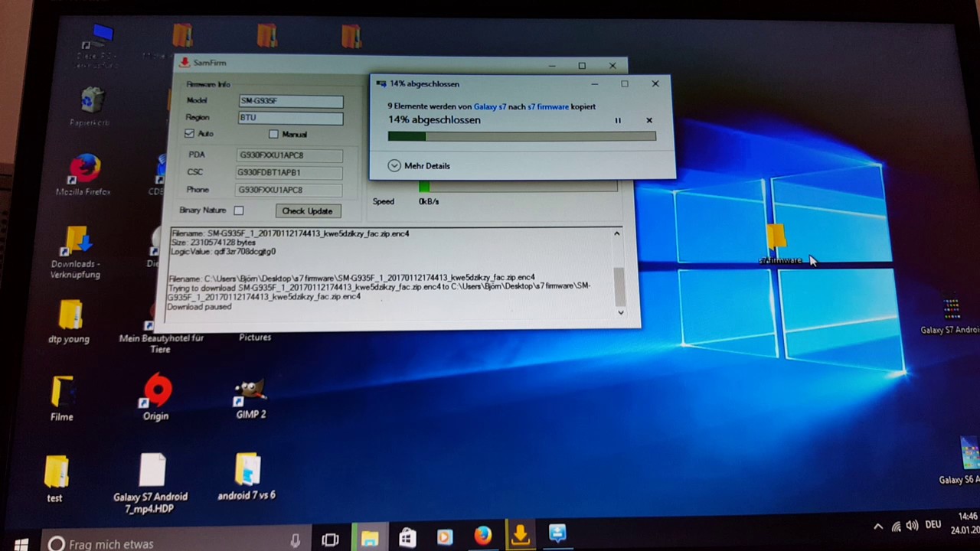980x551 pixels.
Task: Cancel the copy with the X beside pause
Action: tap(649, 120)
